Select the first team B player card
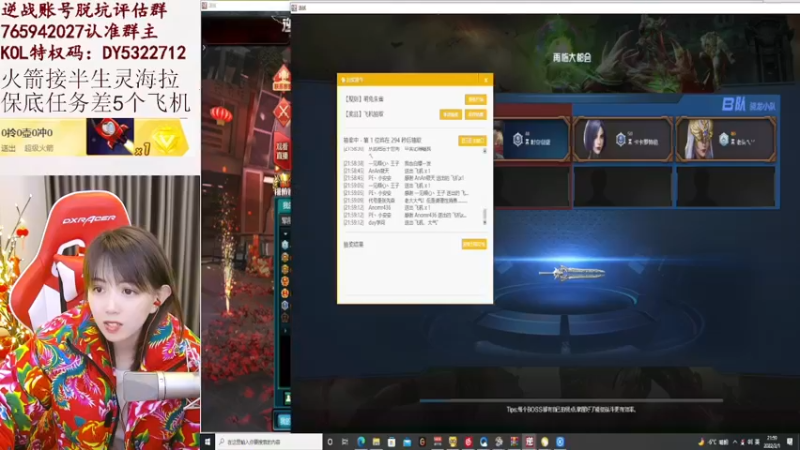The width and height of the screenshot is (800, 450). [x=532, y=139]
